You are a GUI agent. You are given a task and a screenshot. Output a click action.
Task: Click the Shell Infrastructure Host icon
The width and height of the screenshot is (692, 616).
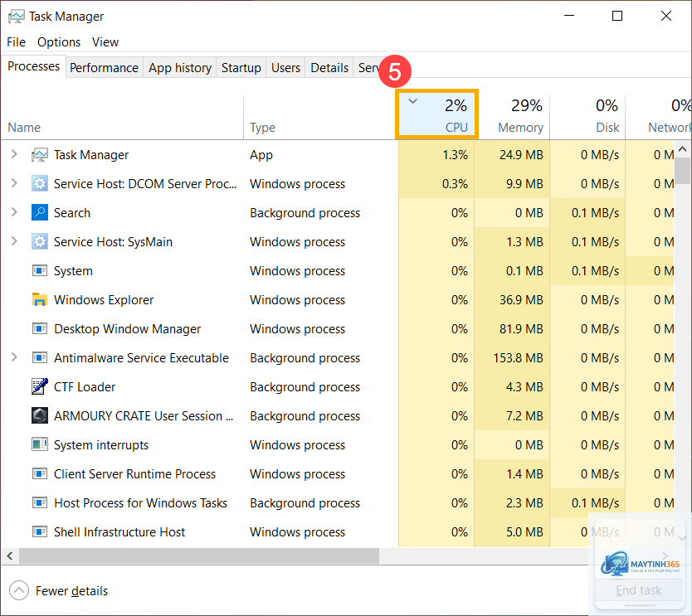40,531
